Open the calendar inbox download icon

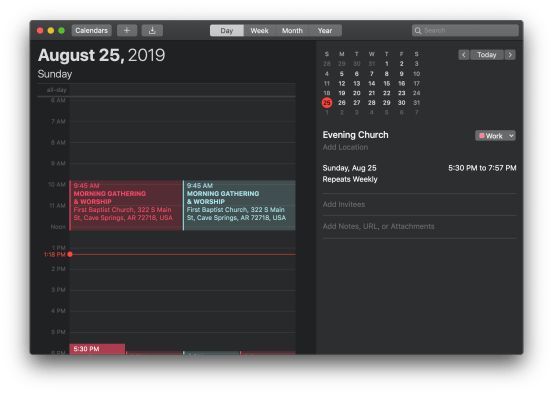pos(152,30)
